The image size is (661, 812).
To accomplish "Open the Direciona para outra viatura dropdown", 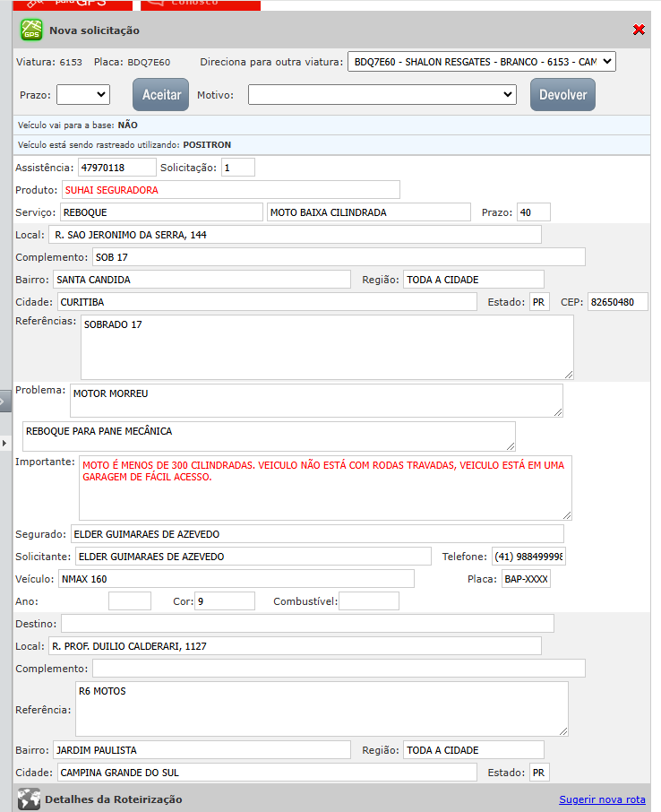I will pyautogui.click(x=481, y=62).
